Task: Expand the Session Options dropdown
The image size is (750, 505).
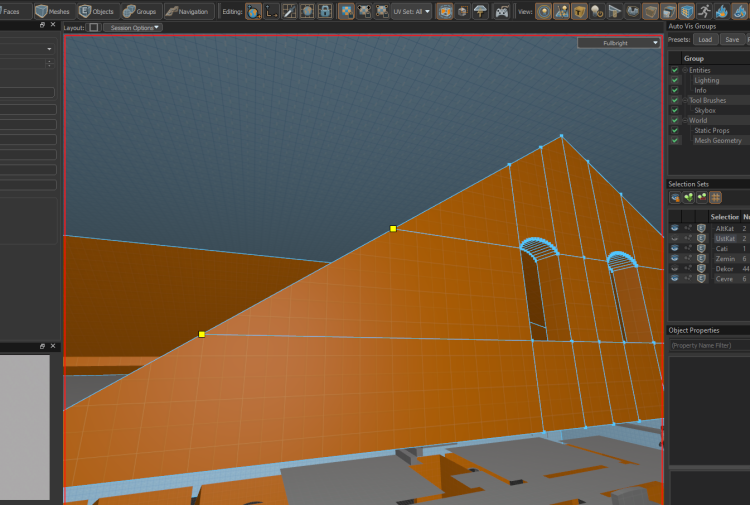Action: 132,28
